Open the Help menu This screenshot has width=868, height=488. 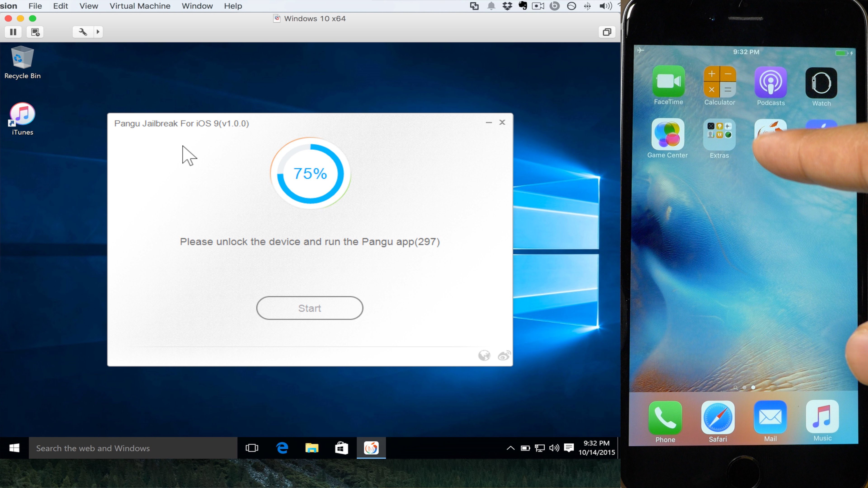click(x=233, y=6)
